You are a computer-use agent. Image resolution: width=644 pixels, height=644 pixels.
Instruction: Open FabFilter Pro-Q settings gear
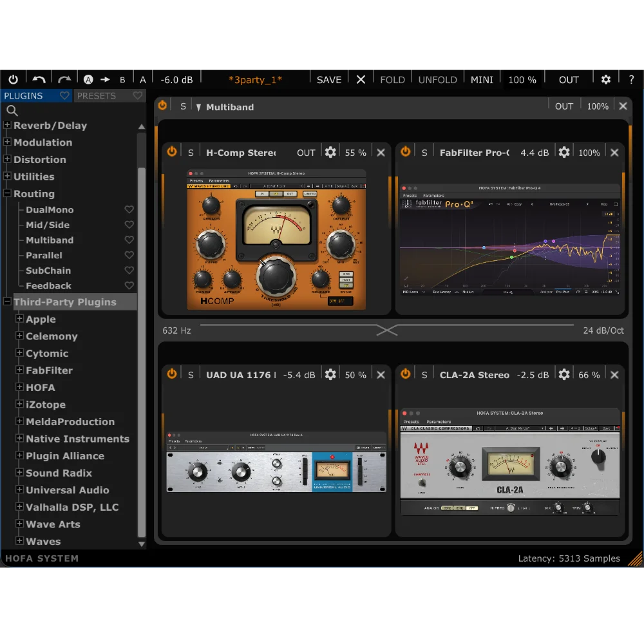click(564, 153)
